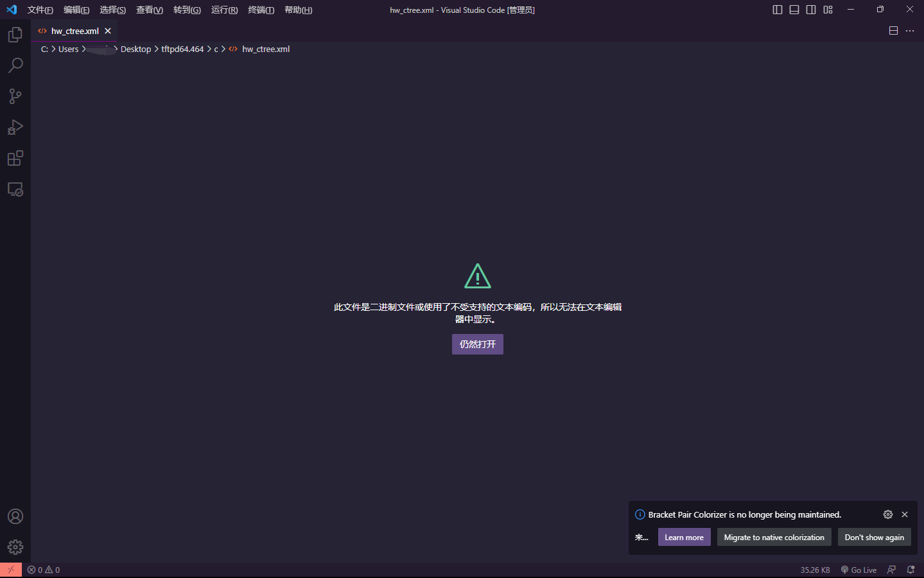924x578 pixels.
Task: Open the Explorer view in activity bar
Action: (15, 35)
